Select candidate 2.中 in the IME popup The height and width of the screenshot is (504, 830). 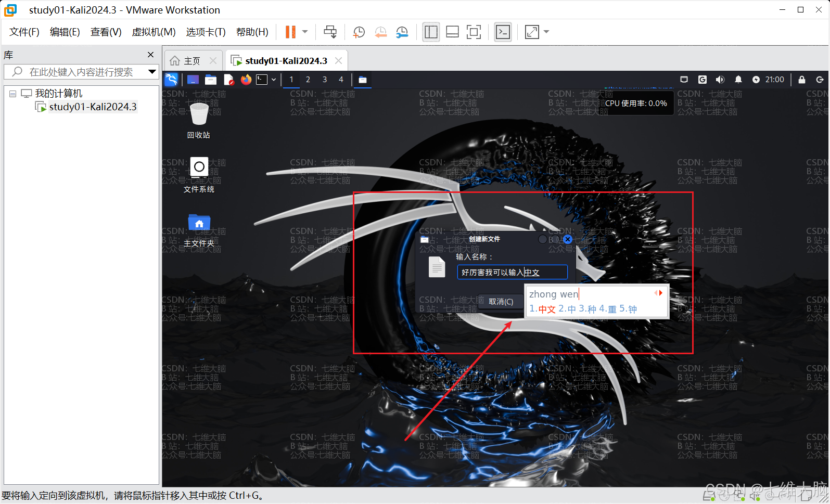click(567, 309)
